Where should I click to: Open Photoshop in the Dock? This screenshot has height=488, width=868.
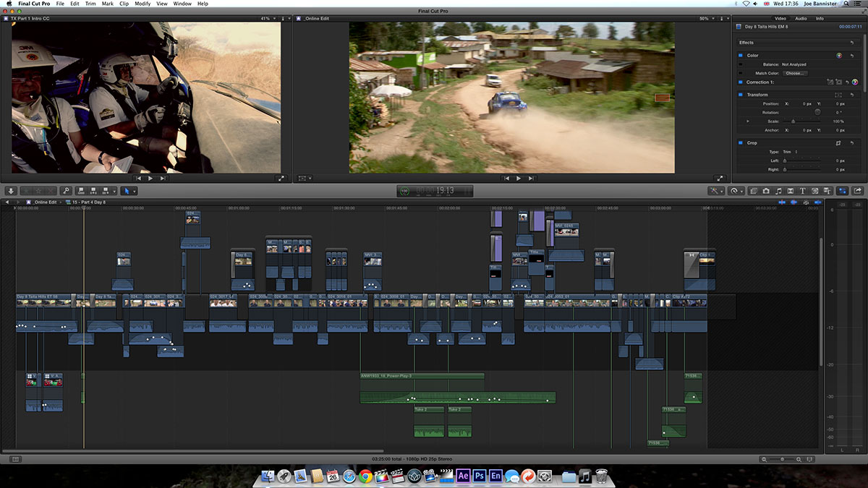[480, 476]
